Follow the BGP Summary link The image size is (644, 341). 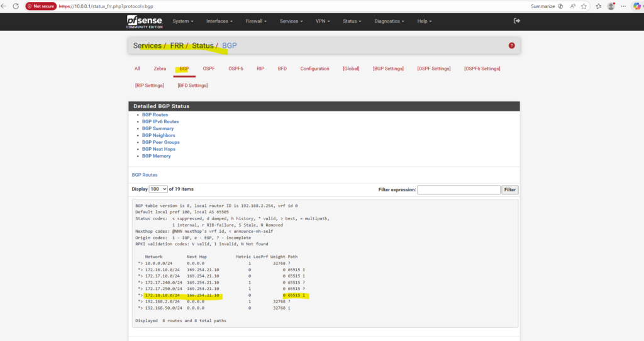tap(158, 128)
